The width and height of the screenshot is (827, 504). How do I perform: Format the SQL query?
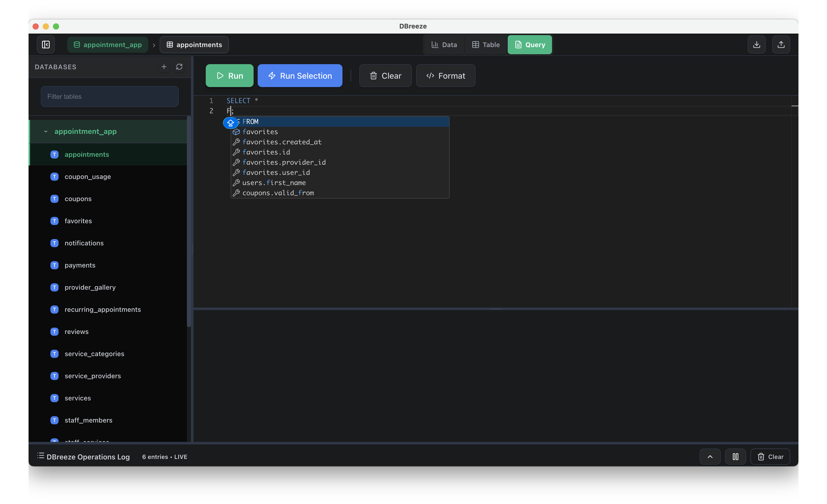click(445, 76)
